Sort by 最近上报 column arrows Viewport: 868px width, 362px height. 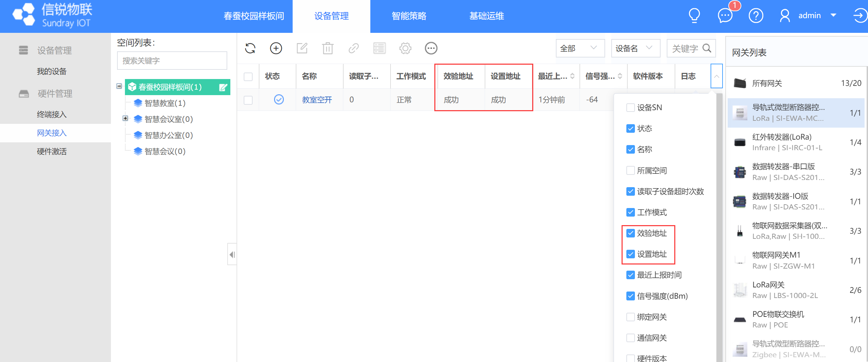(x=572, y=76)
